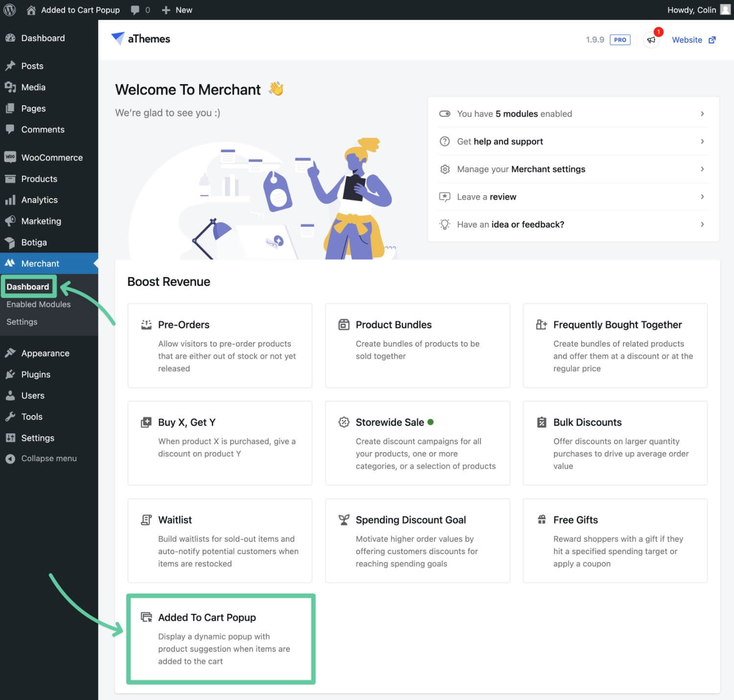This screenshot has height=700, width=734.
Task: Open the Waitlist module title
Action: pyautogui.click(x=175, y=520)
